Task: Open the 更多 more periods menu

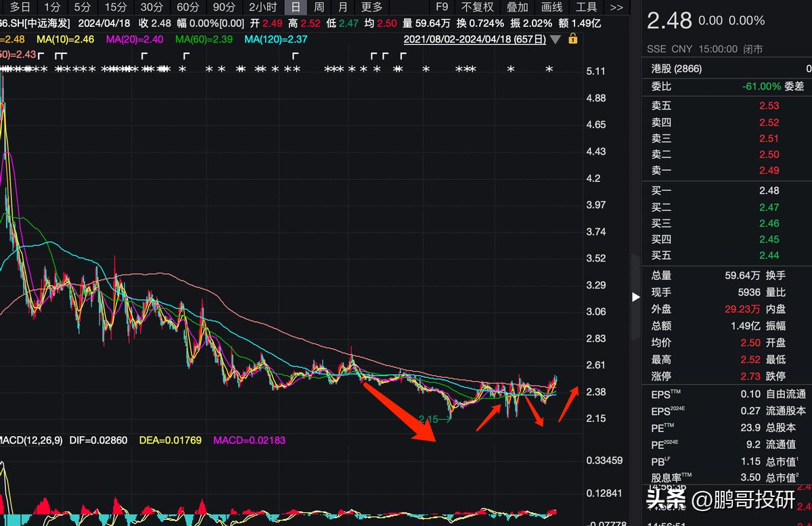Action: pyautogui.click(x=371, y=7)
